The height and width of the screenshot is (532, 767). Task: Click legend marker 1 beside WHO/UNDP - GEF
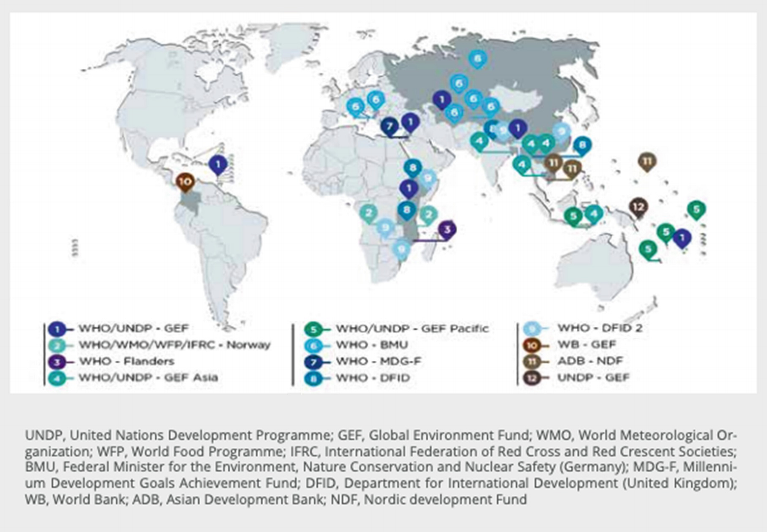coord(57,329)
